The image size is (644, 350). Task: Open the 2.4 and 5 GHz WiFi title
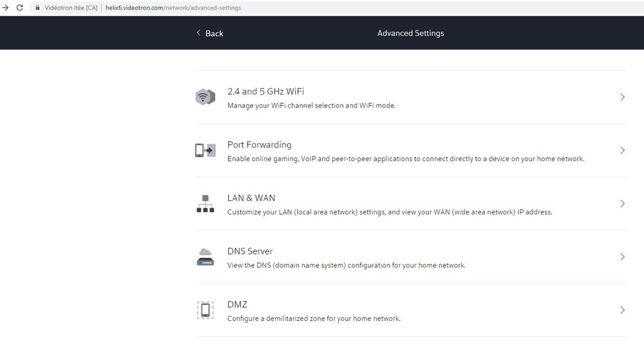(x=270, y=92)
